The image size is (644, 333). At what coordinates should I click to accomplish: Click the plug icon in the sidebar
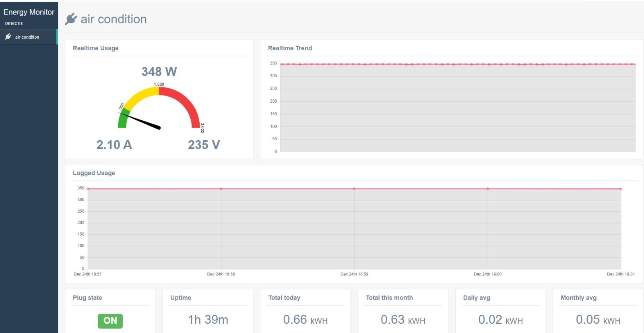[8, 37]
